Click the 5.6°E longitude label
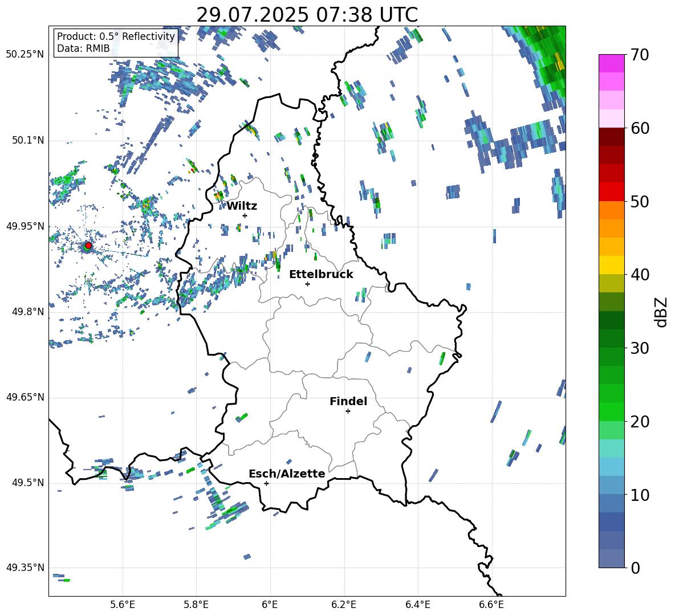This screenshot has height=616, width=675. 123,605
